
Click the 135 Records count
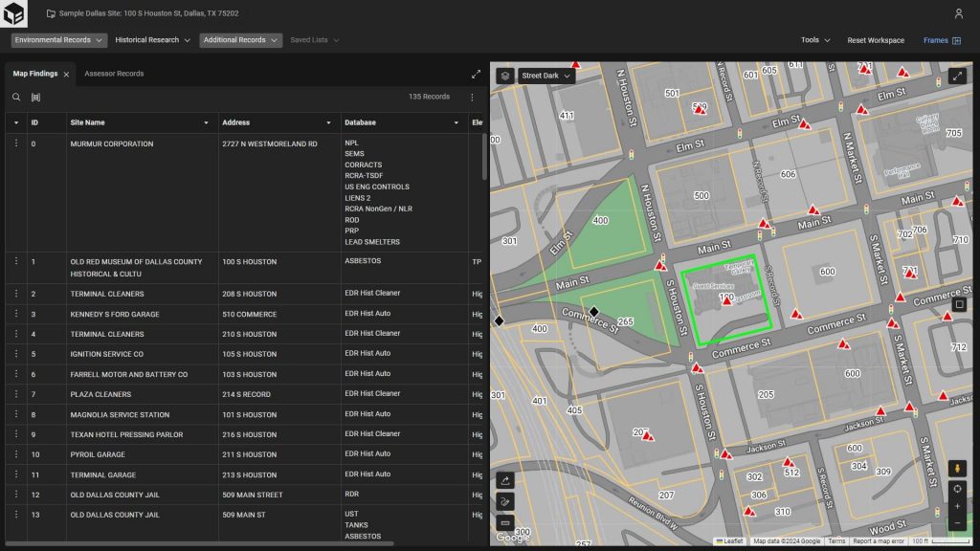click(429, 97)
